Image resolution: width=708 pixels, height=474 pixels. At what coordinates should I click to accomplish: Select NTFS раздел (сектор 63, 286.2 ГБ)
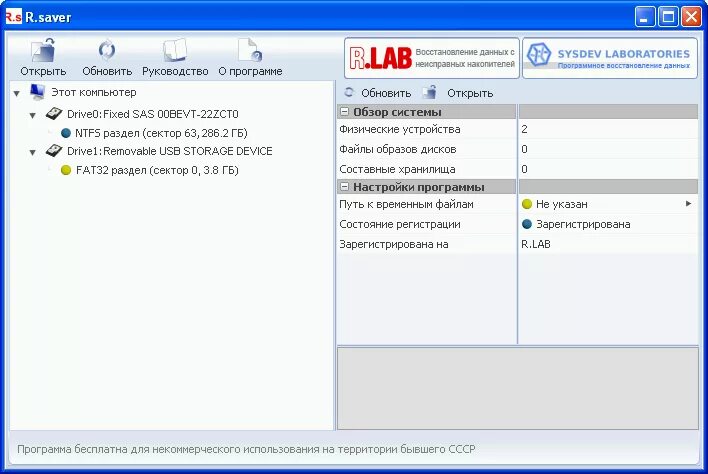tap(161, 133)
